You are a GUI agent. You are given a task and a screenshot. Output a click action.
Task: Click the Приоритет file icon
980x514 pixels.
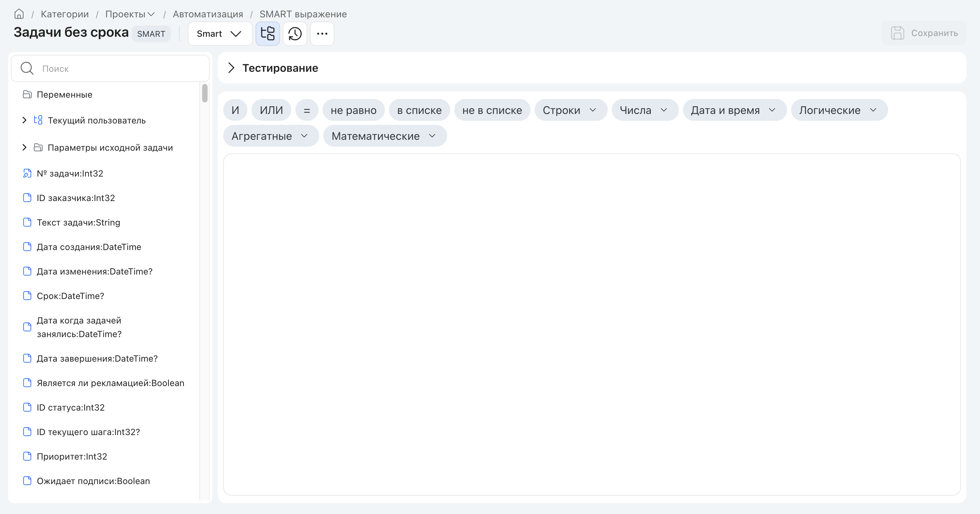[27, 456]
